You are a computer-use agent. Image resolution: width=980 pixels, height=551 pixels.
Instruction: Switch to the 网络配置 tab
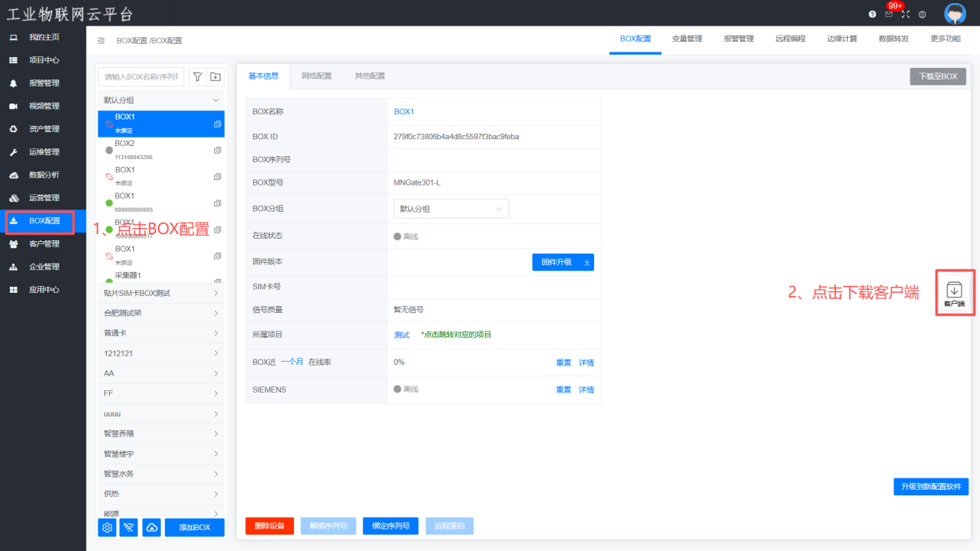point(316,76)
